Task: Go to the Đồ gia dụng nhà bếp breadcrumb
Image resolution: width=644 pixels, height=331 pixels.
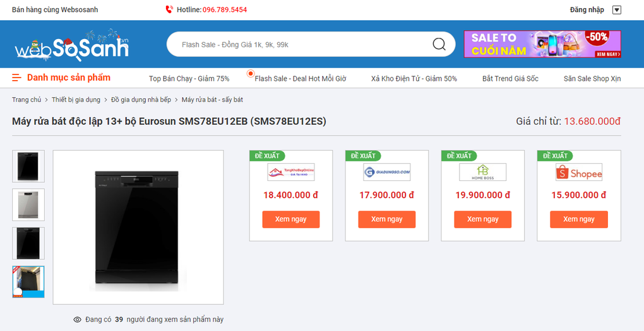Action: click(141, 100)
